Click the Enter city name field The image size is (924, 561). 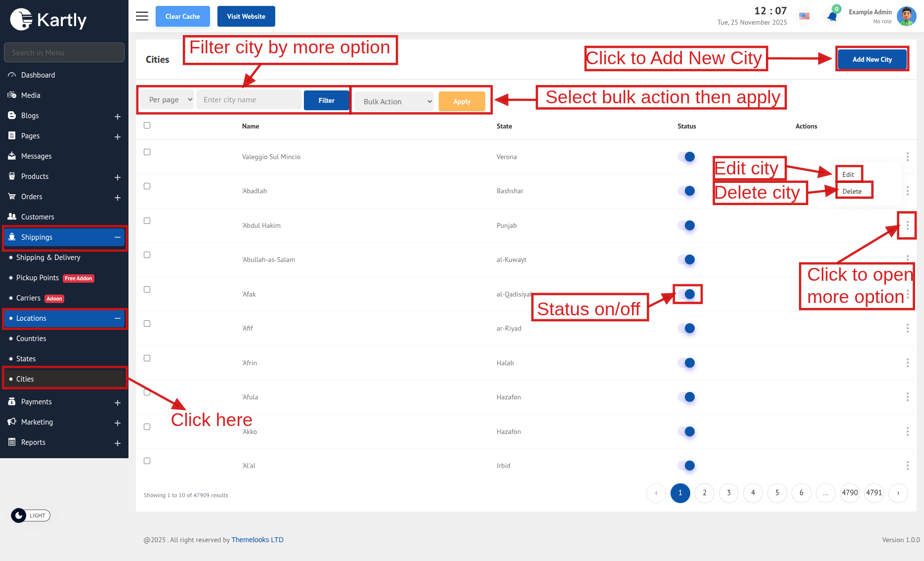pyautogui.click(x=249, y=100)
